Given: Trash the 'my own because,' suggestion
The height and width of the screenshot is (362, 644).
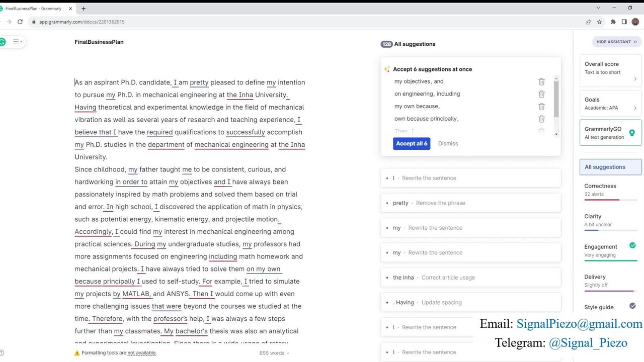Looking at the screenshot, I should [541, 107].
